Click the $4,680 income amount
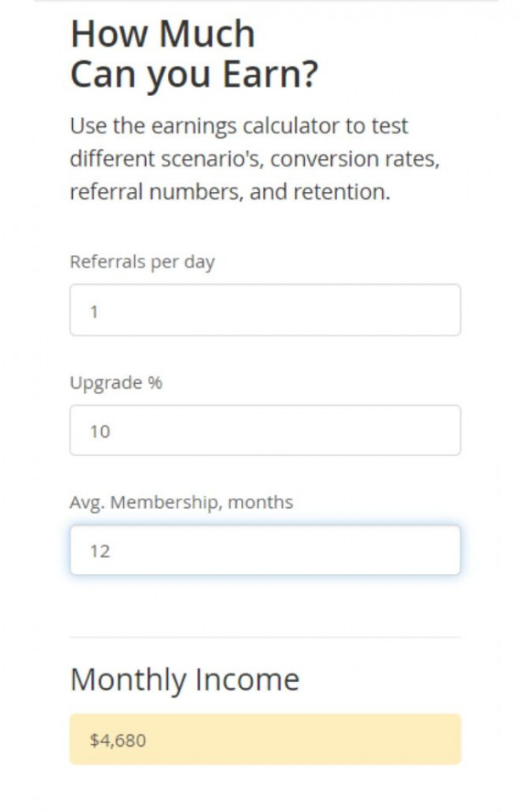This screenshot has height=812, width=523. [x=118, y=741]
